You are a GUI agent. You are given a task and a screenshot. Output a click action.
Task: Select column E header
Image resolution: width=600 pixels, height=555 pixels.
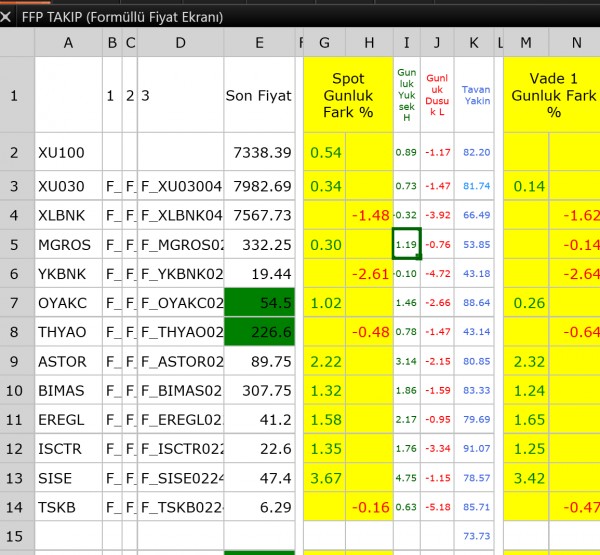tap(259, 42)
